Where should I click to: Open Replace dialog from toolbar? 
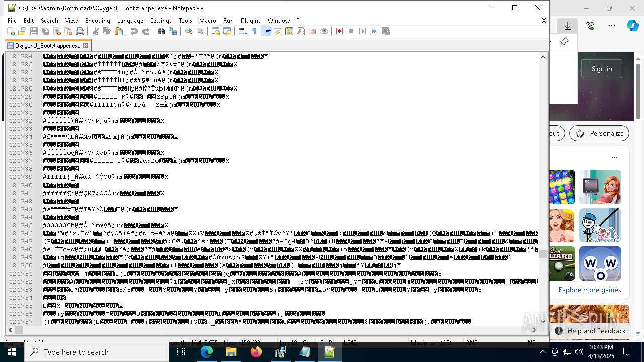[173, 31]
